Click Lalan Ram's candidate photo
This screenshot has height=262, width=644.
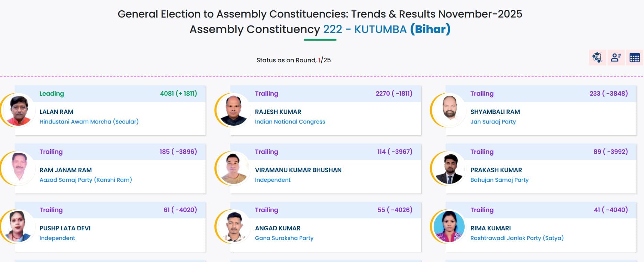click(19, 110)
